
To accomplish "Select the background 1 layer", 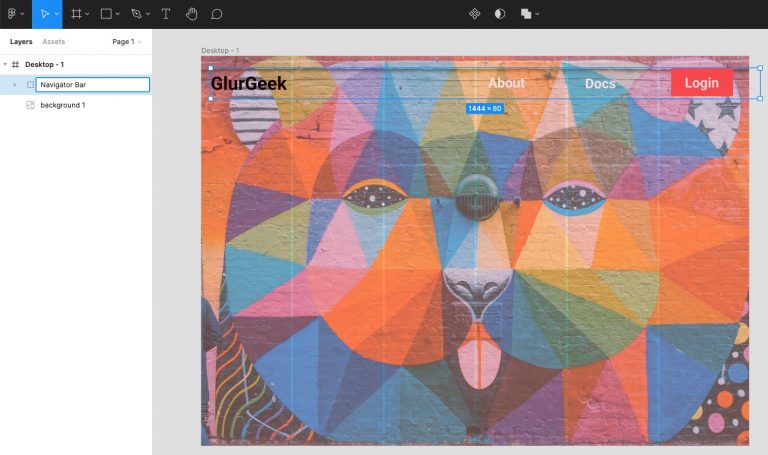I will click(x=62, y=105).
